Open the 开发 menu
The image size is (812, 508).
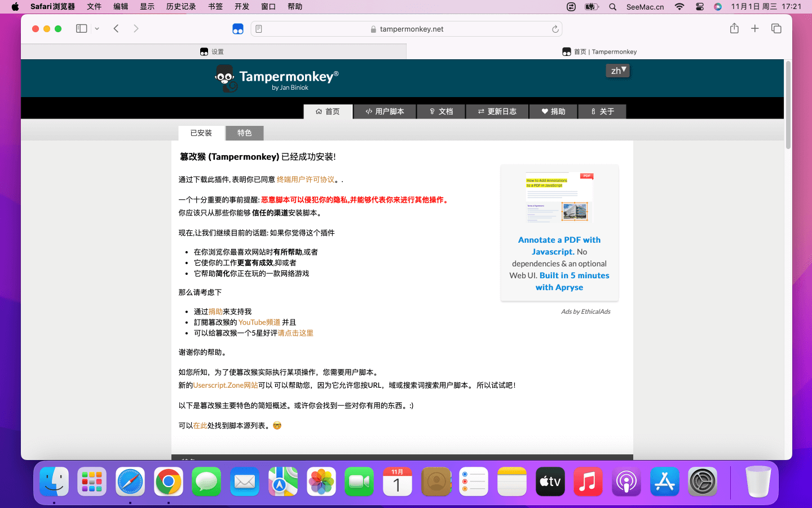point(242,7)
